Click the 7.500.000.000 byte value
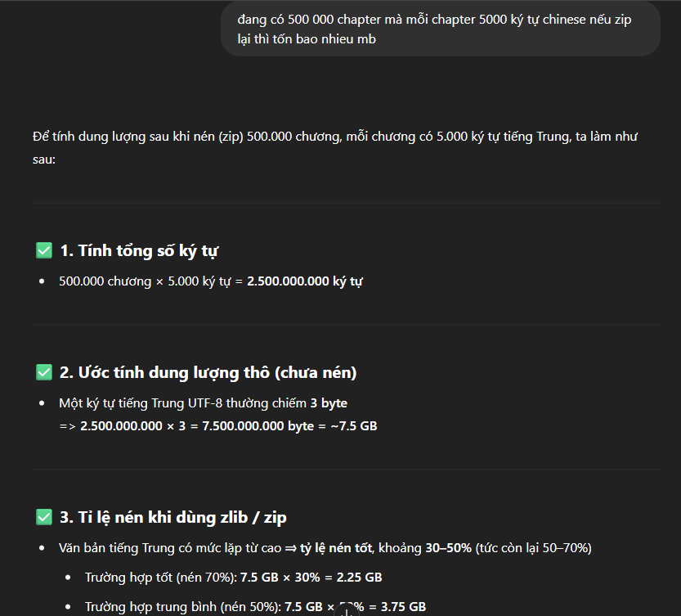This screenshot has width=681, height=616. tap(258, 426)
